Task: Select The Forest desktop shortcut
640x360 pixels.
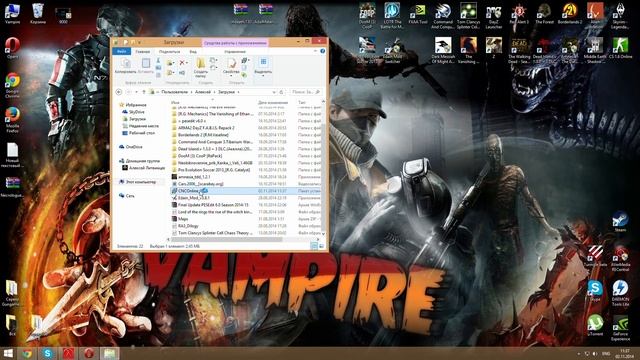Action: (544, 13)
